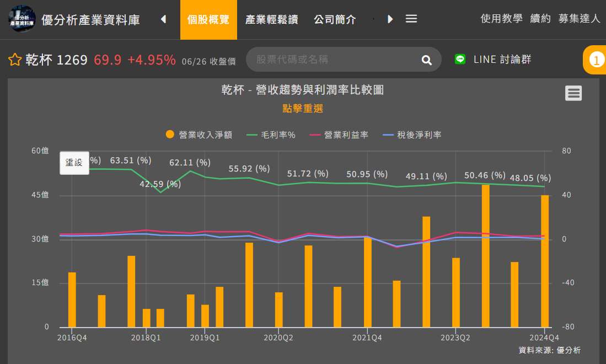
Task: Toggle the 營業利益率 legend series
Action: 339,135
